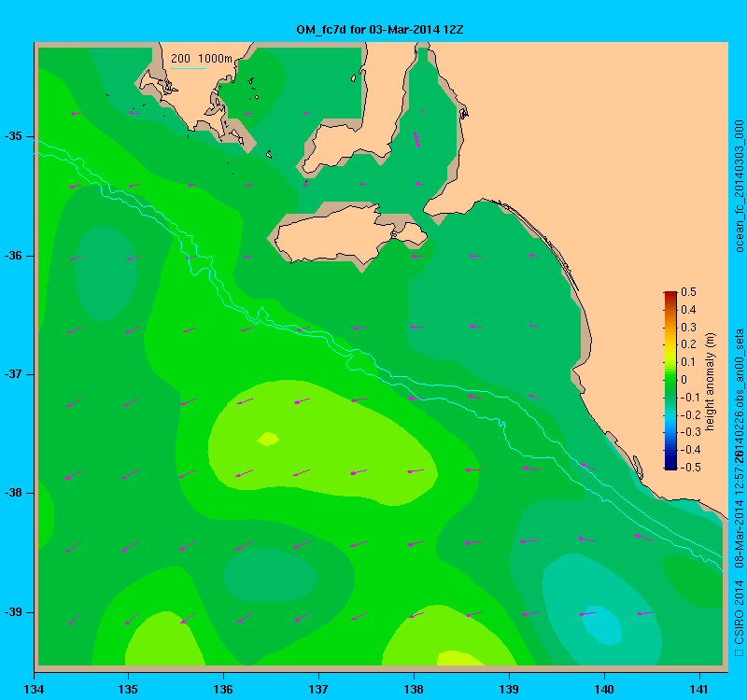Image resolution: width=747 pixels, height=700 pixels.
Task: Click the vertical "ocean_fc_20140303_000" filename text
Action: [739, 186]
